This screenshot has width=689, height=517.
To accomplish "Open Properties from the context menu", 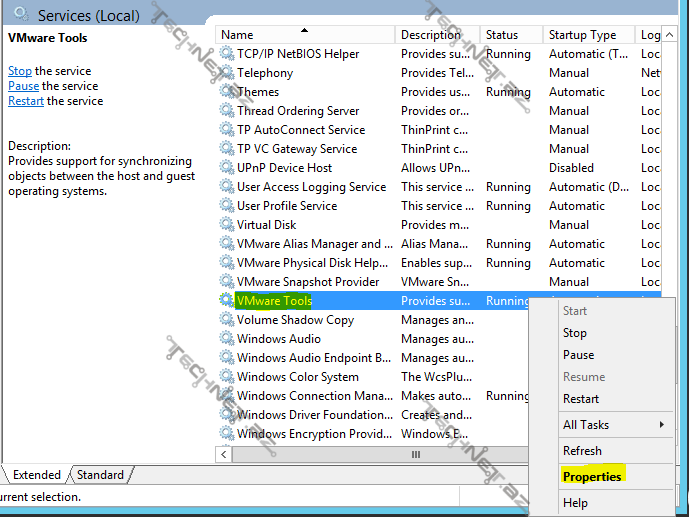I will (x=592, y=477).
